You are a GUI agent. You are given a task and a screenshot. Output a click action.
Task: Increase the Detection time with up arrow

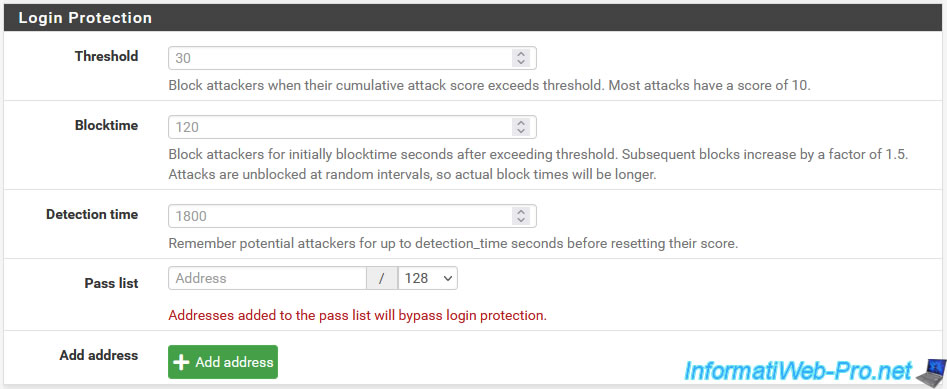[x=520, y=212]
